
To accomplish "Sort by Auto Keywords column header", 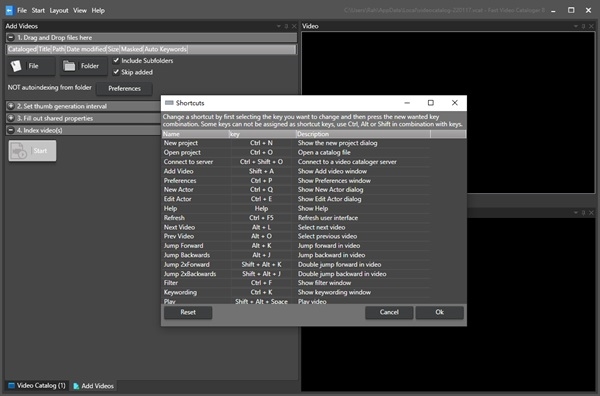I will pos(165,49).
